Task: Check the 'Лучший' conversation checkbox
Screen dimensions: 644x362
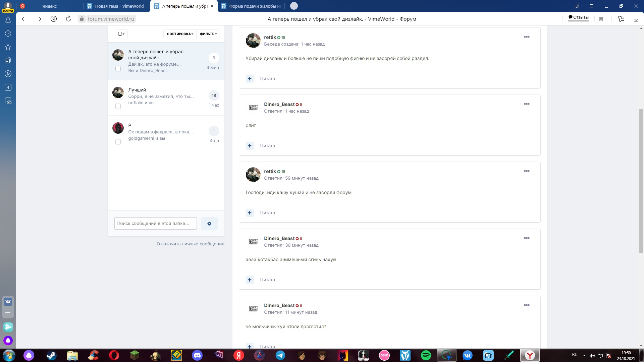Action: pyautogui.click(x=118, y=106)
